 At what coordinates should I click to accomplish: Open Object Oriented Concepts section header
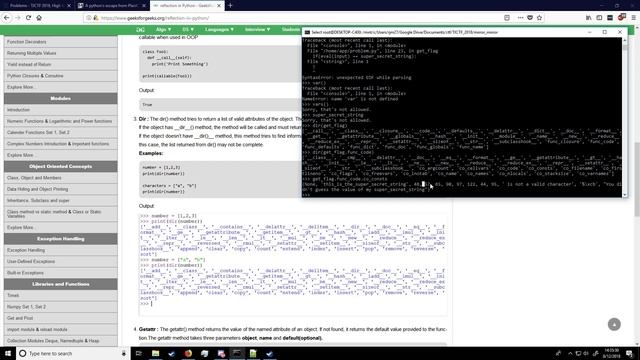click(60, 167)
